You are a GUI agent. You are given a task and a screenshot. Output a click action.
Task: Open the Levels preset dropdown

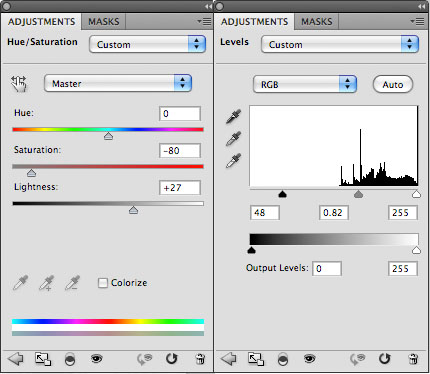coord(340,44)
